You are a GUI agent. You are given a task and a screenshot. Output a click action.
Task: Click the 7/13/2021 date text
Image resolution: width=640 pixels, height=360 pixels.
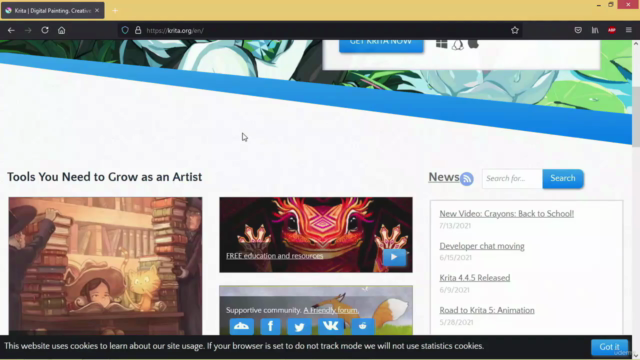455,226
